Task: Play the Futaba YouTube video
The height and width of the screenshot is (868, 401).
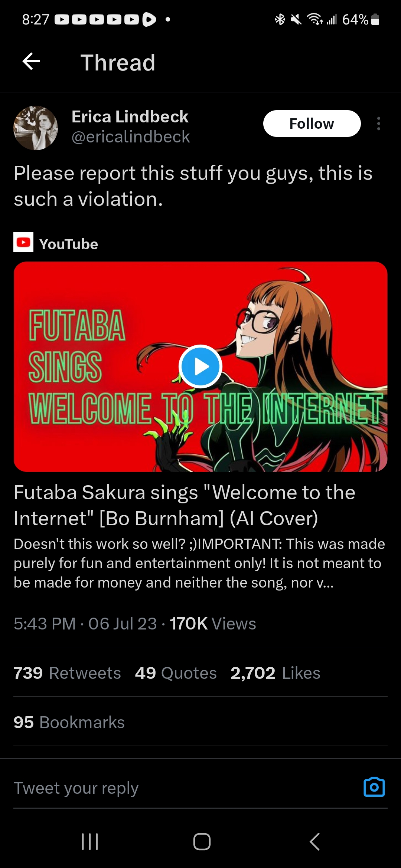Action: click(200, 366)
